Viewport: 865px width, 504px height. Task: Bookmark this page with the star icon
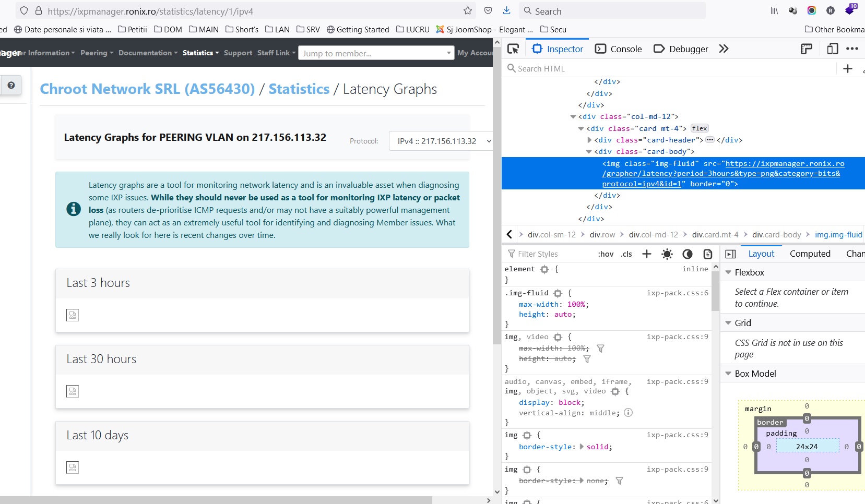coord(468,11)
